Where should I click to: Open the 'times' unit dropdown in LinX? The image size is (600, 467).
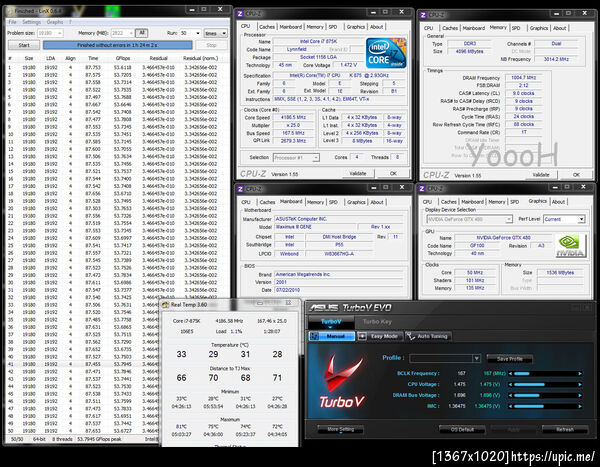(224, 33)
